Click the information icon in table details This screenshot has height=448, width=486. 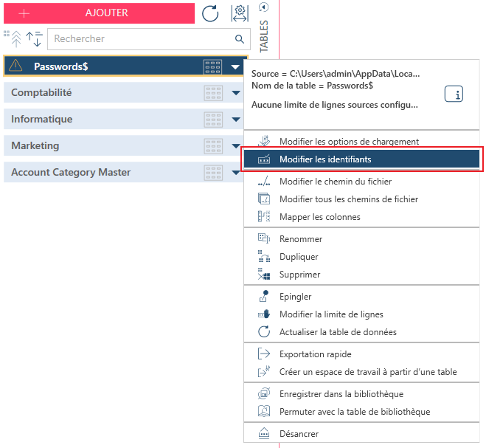[x=454, y=94]
